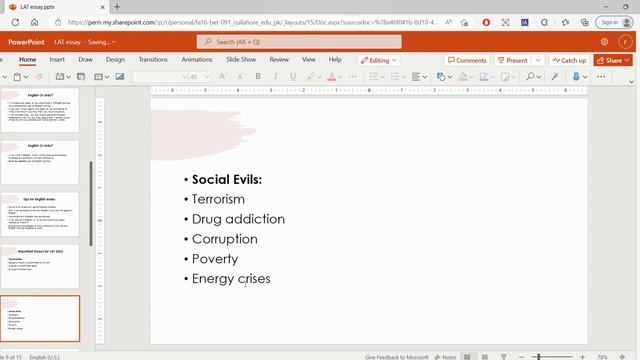Click Increase Font Size icon

click(222, 77)
